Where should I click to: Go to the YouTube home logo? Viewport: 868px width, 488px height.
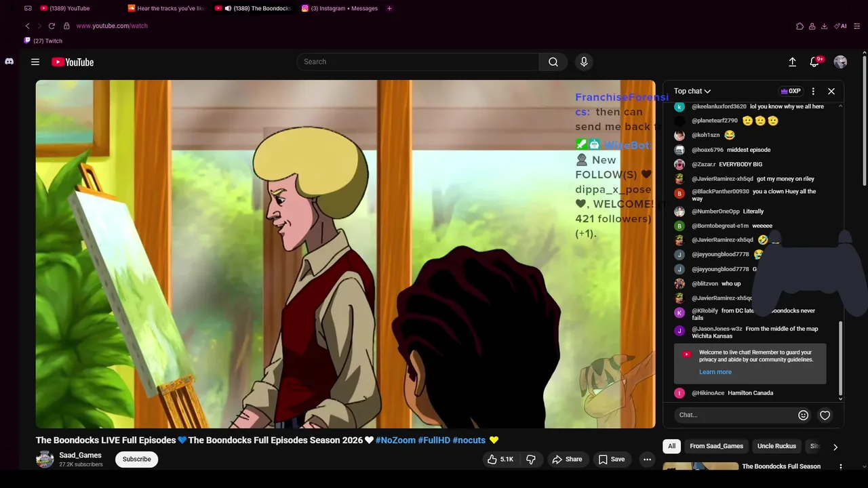(x=73, y=62)
